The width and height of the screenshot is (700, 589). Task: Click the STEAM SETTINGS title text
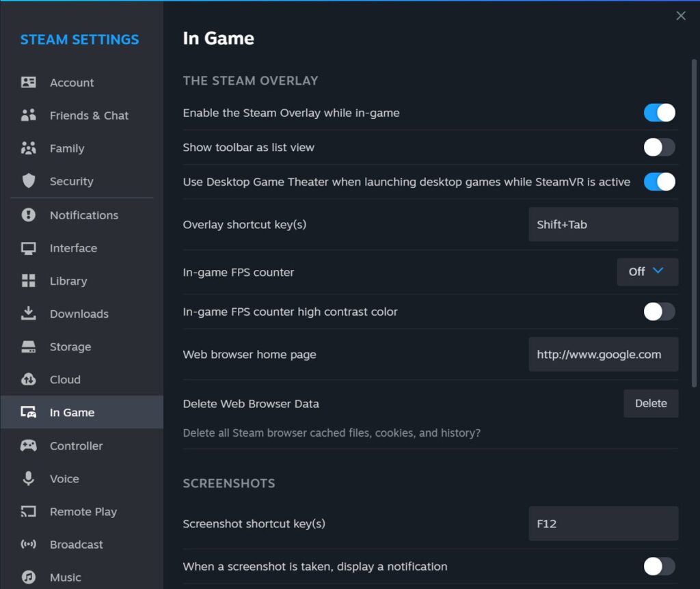tap(79, 40)
